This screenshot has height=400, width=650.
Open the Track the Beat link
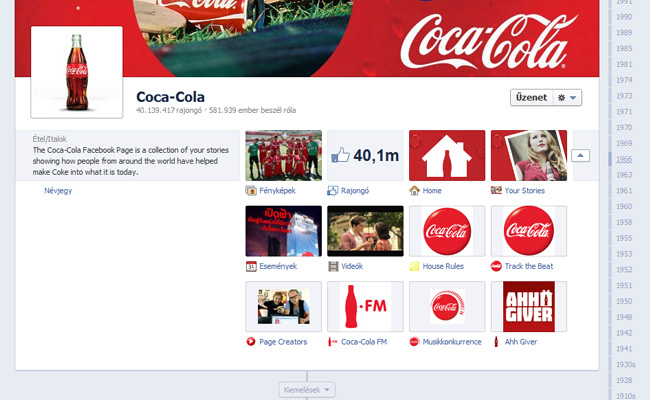click(x=529, y=266)
